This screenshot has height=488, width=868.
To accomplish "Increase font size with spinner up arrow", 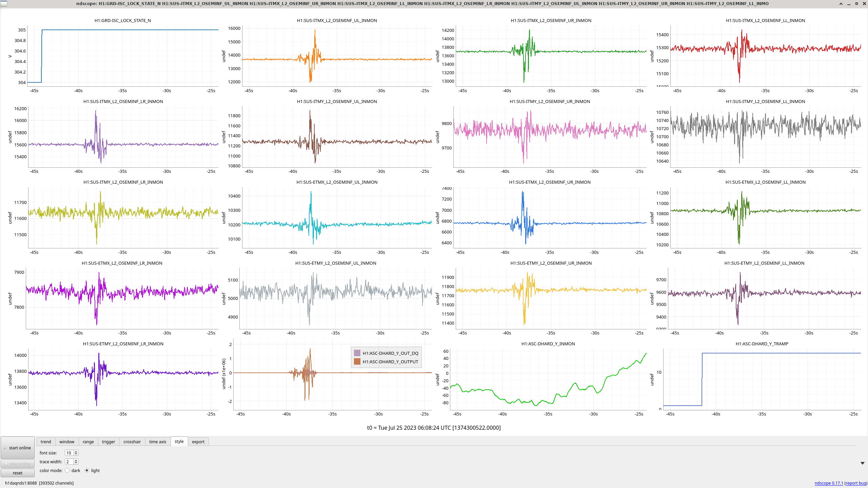I will point(76,451).
